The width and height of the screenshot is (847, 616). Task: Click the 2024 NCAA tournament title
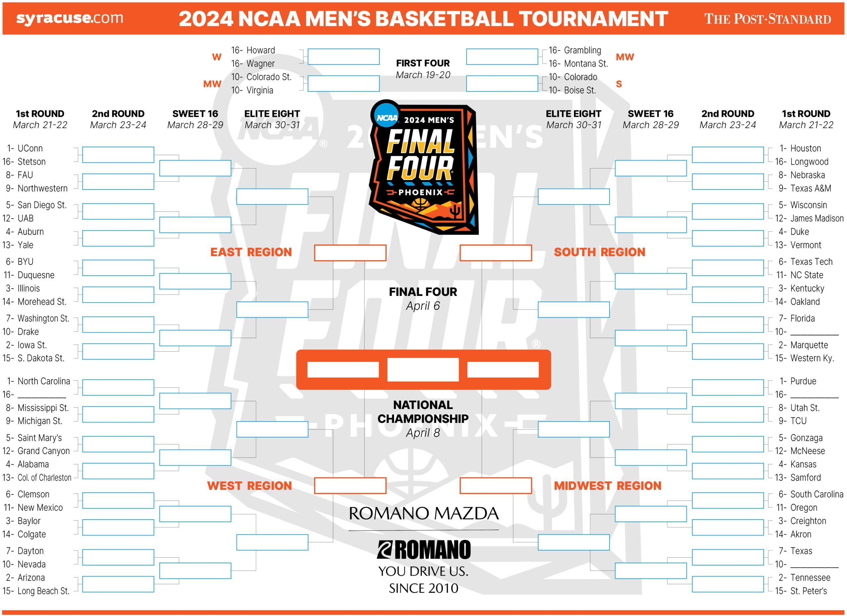click(423, 19)
